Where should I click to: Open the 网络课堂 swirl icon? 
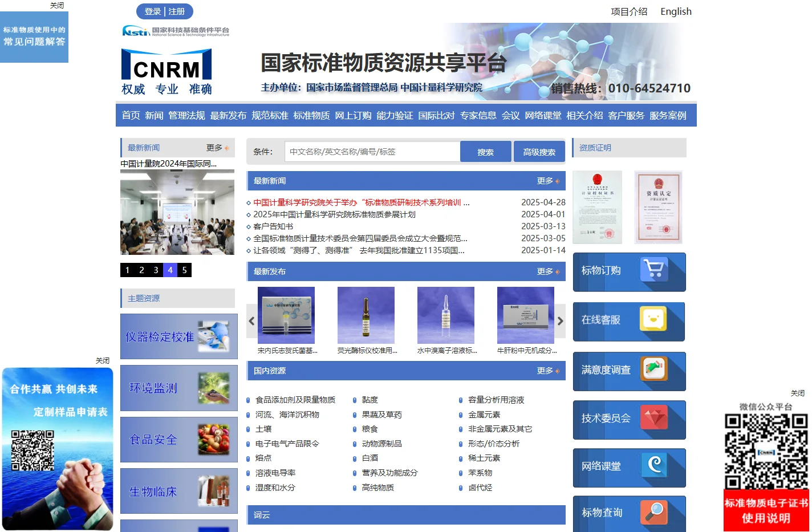pyautogui.click(x=655, y=465)
